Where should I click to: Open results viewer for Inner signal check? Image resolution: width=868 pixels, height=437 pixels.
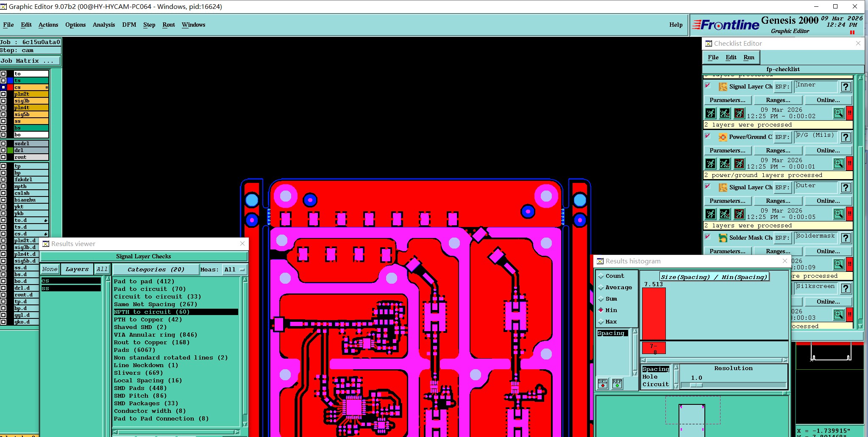[839, 113]
